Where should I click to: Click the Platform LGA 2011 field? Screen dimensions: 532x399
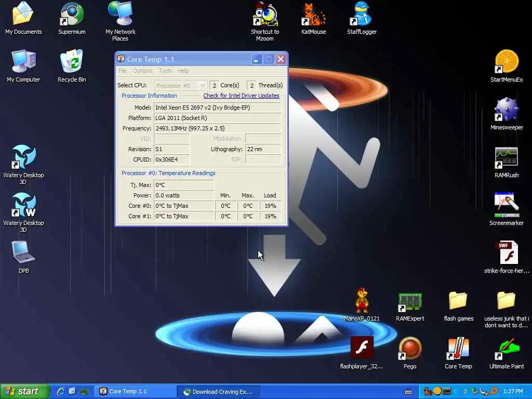[x=218, y=118]
